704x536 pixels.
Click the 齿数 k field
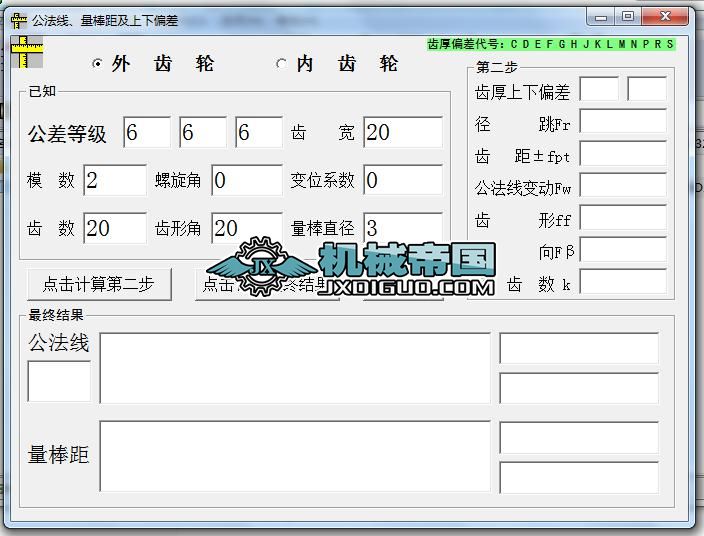click(623, 281)
